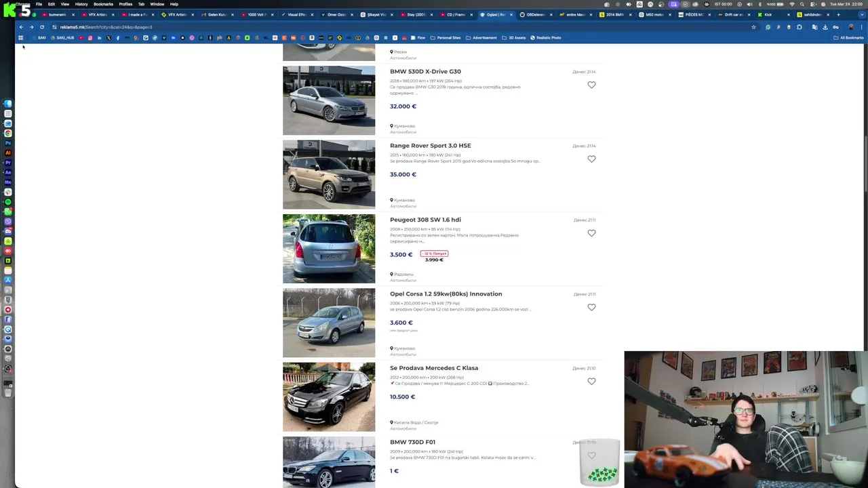Viewport: 868px width, 488px height.
Task: Open Media Encoder from the dock
Action: [8, 182]
